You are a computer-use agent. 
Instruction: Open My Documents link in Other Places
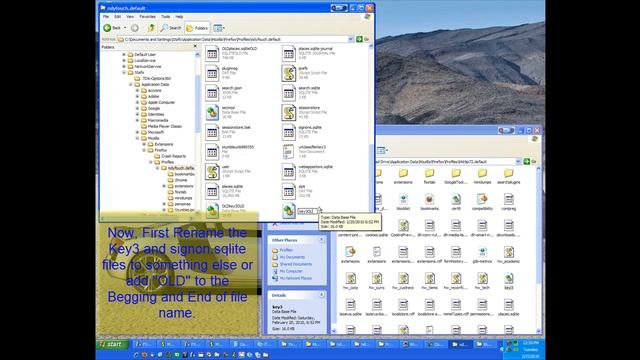coord(292,257)
